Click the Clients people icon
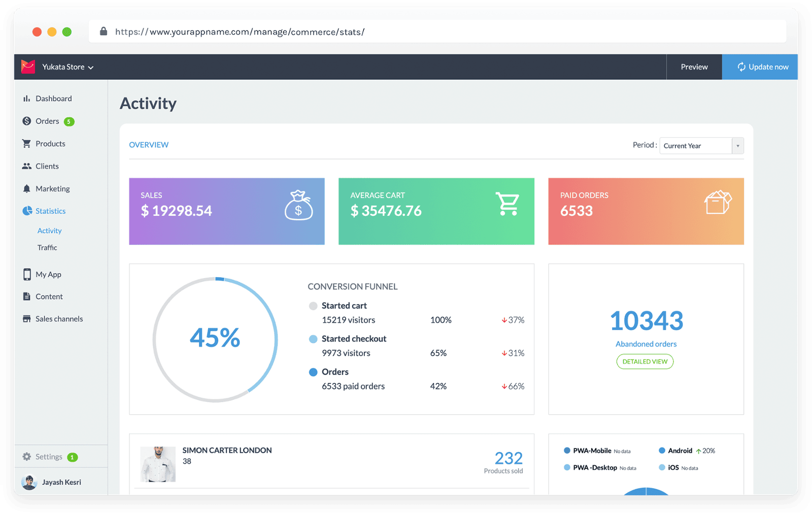This screenshot has height=515, width=812. click(26, 166)
